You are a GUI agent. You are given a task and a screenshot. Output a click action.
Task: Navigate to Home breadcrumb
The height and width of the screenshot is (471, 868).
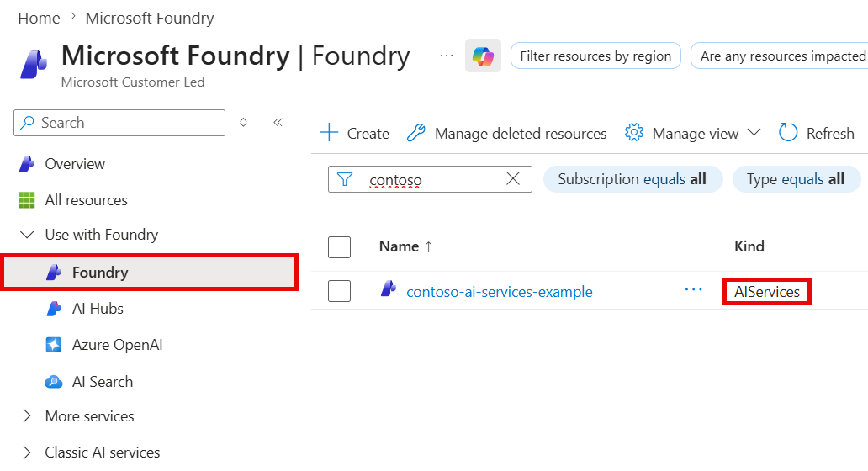(39, 19)
